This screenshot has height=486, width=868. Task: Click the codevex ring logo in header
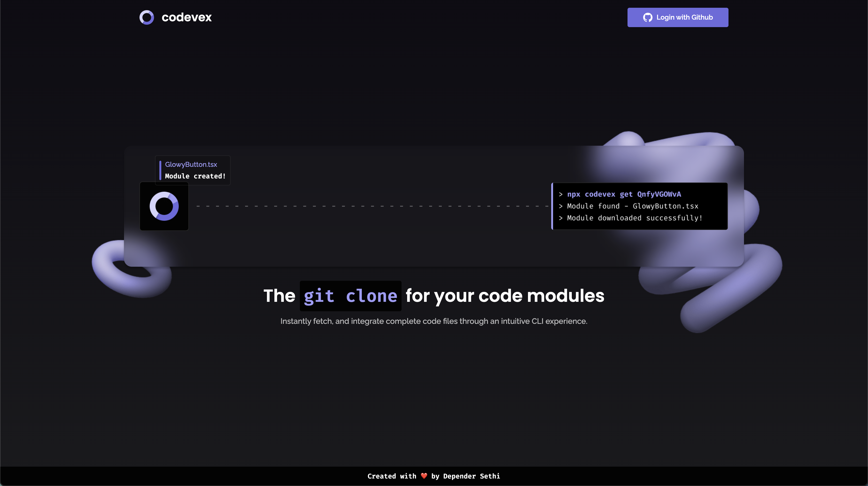pos(147,17)
